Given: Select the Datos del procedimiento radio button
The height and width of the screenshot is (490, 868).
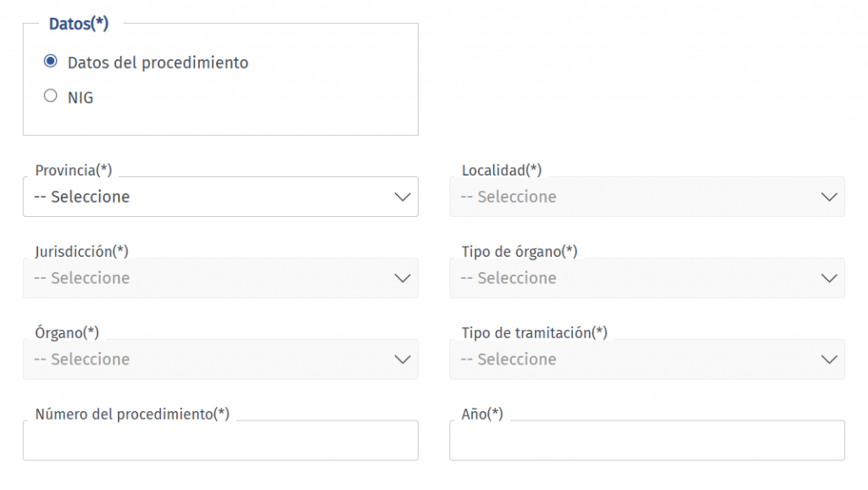Looking at the screenshot, I should tap(50, 62).
